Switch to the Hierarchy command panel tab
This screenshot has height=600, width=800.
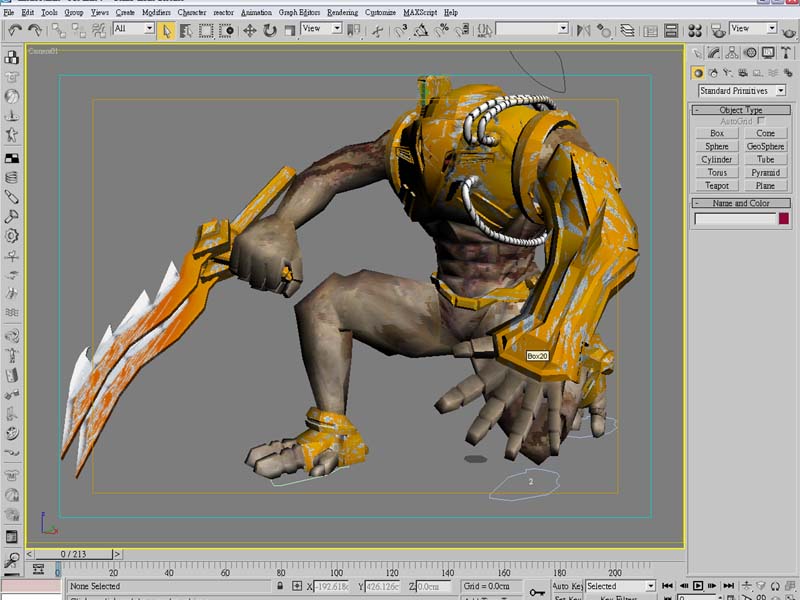point(732,53)
